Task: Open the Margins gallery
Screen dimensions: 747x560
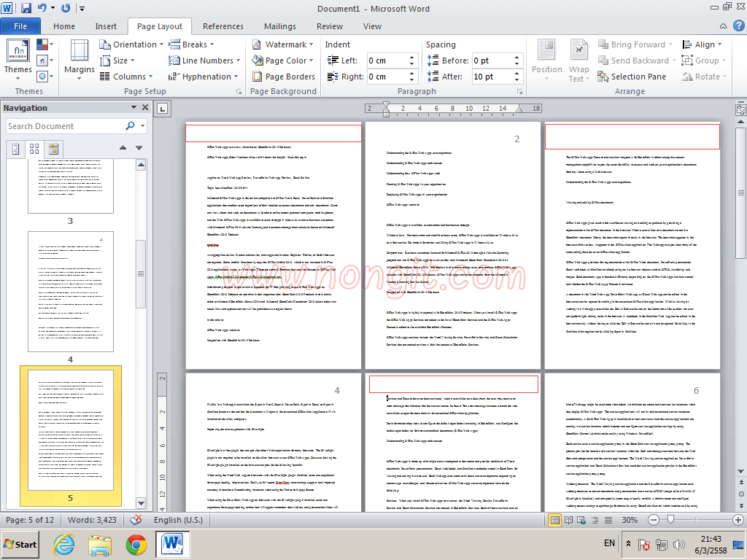Action: coord(79,60)
